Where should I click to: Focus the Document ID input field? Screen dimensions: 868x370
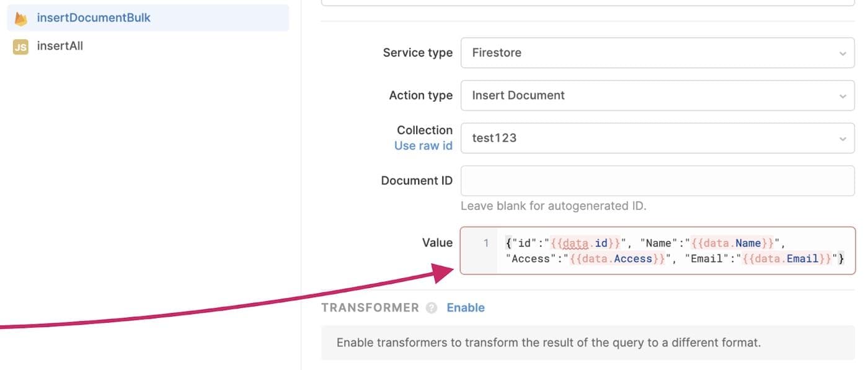(x=657, y=181)
